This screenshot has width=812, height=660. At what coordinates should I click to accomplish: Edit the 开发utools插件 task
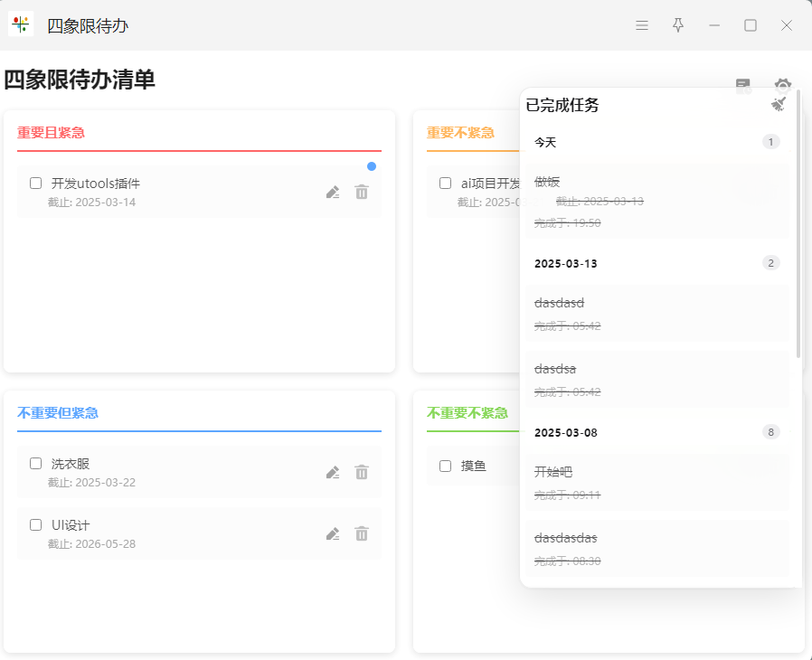tap(333, 193)
